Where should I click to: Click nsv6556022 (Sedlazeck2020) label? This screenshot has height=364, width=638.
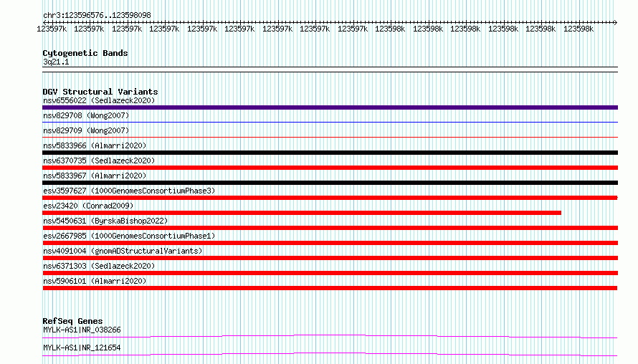pos(99,100)
